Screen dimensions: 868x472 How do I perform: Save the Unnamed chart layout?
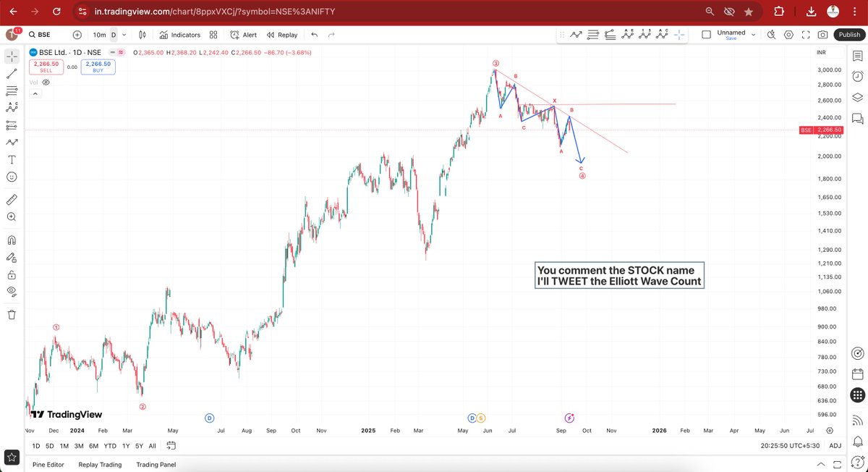pos(731,38)
